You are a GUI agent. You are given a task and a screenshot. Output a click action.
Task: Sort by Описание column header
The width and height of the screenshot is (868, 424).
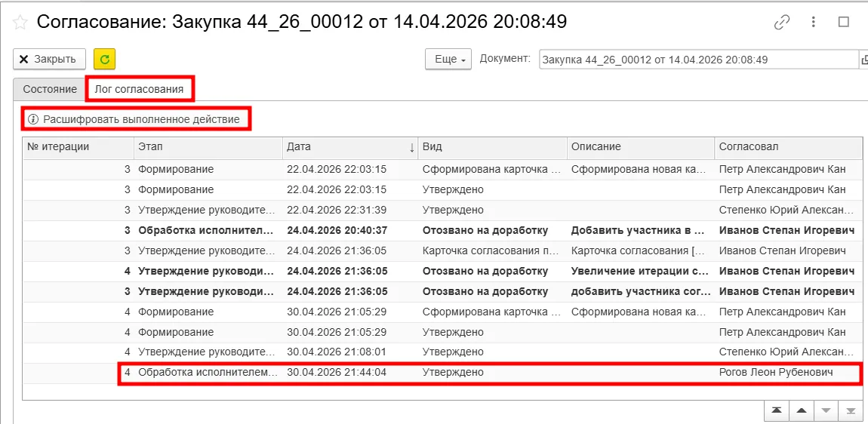point(641,146)
